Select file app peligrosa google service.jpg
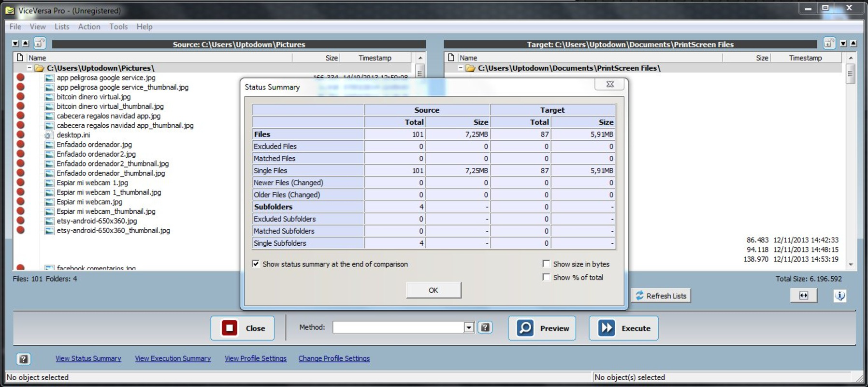Viewport: 868px width, 387px height. 106,78
